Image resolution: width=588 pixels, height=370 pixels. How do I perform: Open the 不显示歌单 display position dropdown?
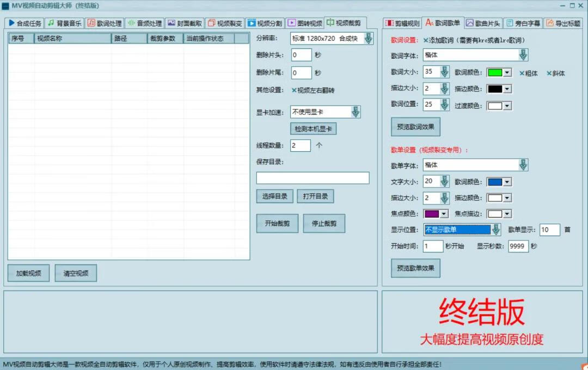point(495,230)
